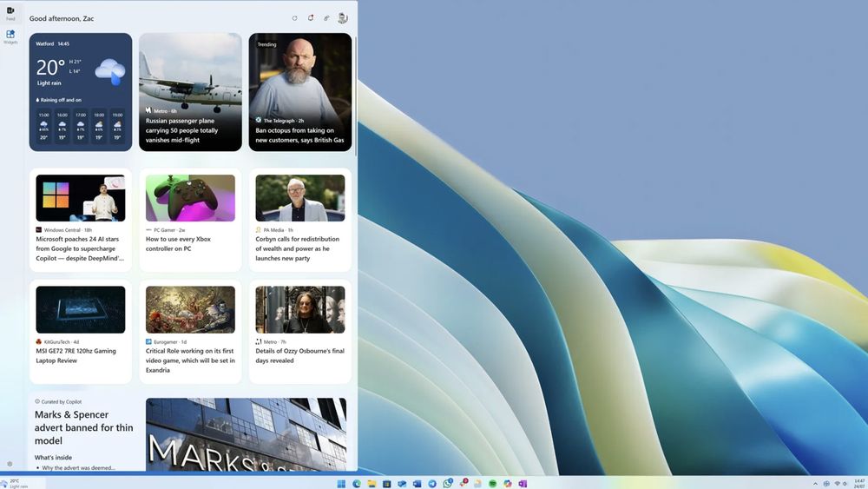Open the taskbar clock showing 14:47

[859, 484]
